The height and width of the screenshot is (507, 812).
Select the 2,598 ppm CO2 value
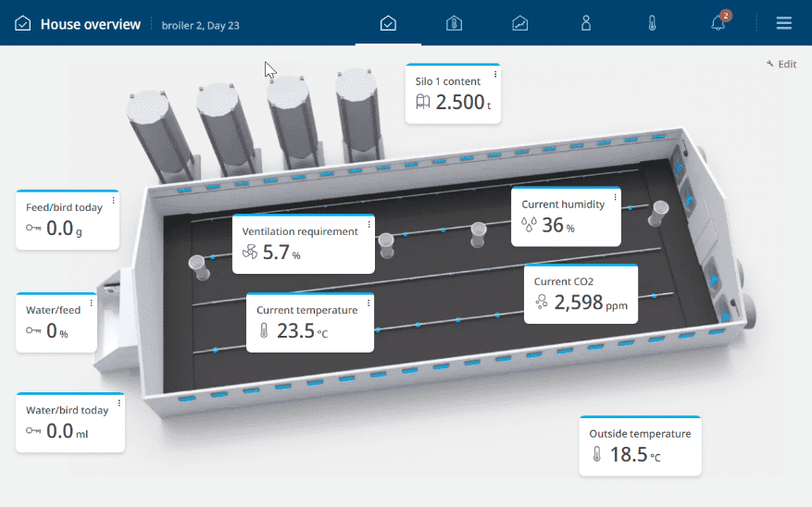(591, 303)
